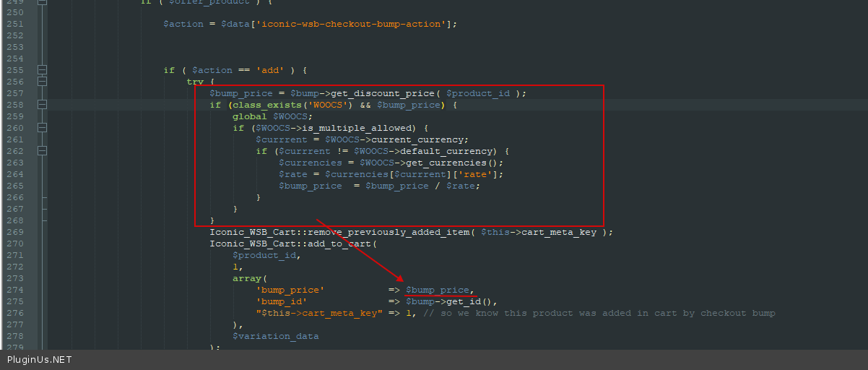The width and height of the screenshot is (868, 370).
Task: Collapse the fold marker at line 262
Action: click(x=42, y=151)
